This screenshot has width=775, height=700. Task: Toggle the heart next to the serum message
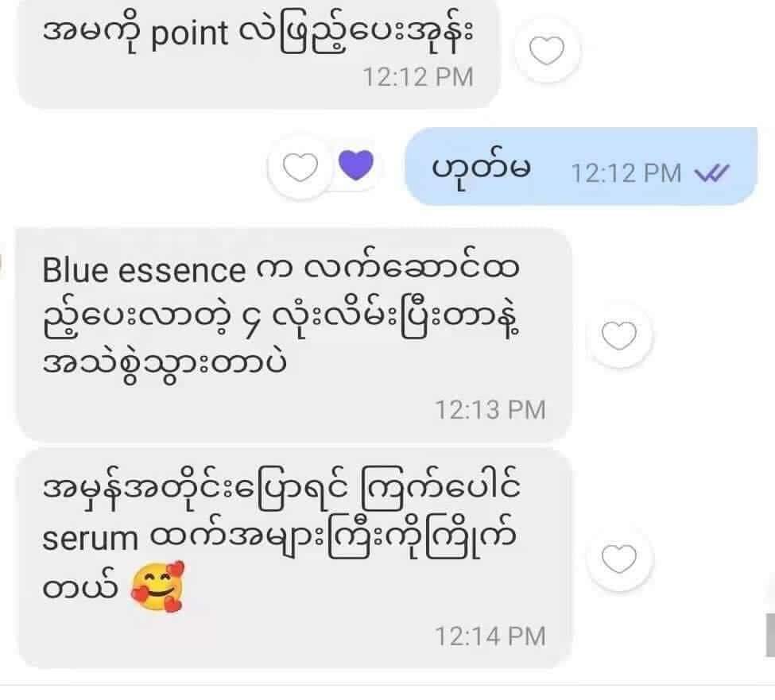tap(619, 559)
